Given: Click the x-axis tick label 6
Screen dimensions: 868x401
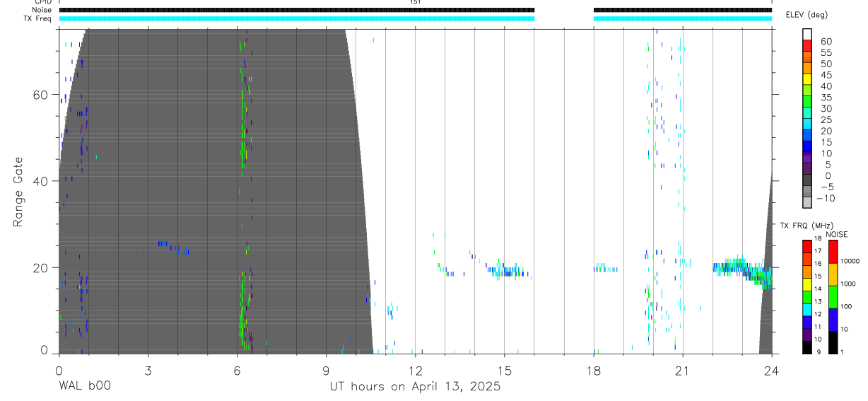Looking at the screenshot, I should point(237,370).
